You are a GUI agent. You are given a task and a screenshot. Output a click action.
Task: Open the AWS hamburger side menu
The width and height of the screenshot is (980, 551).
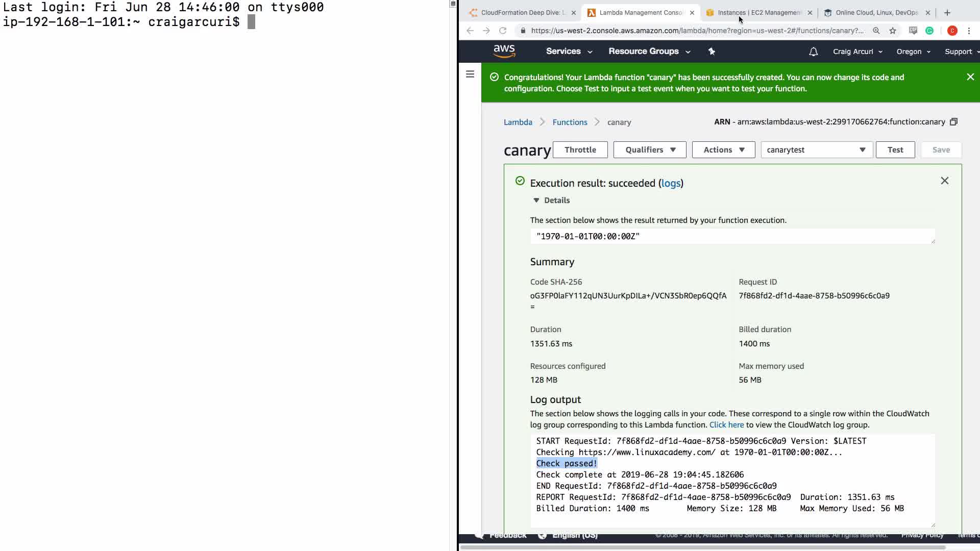tap(470, 74)
